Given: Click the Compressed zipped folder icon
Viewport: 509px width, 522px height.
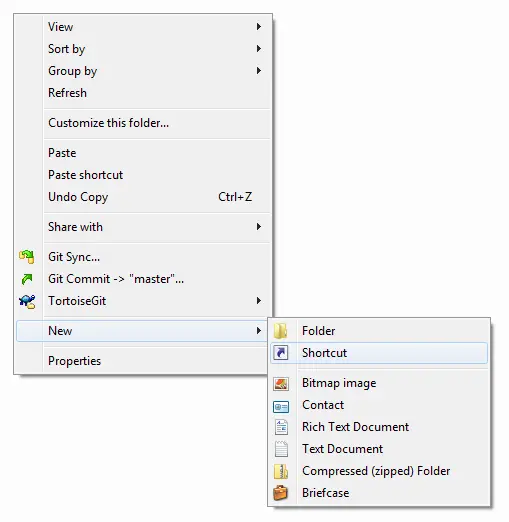Looking at the screenshot, I should 281,471.
